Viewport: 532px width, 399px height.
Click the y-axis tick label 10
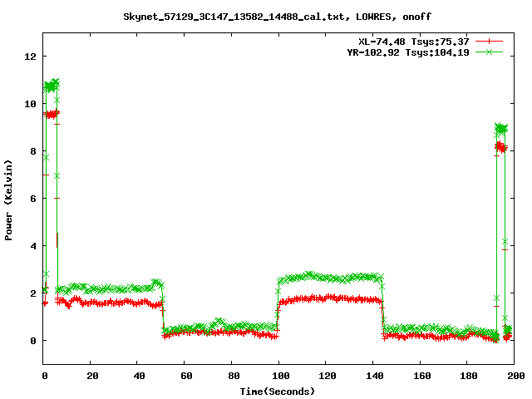(x=30, y=104)
